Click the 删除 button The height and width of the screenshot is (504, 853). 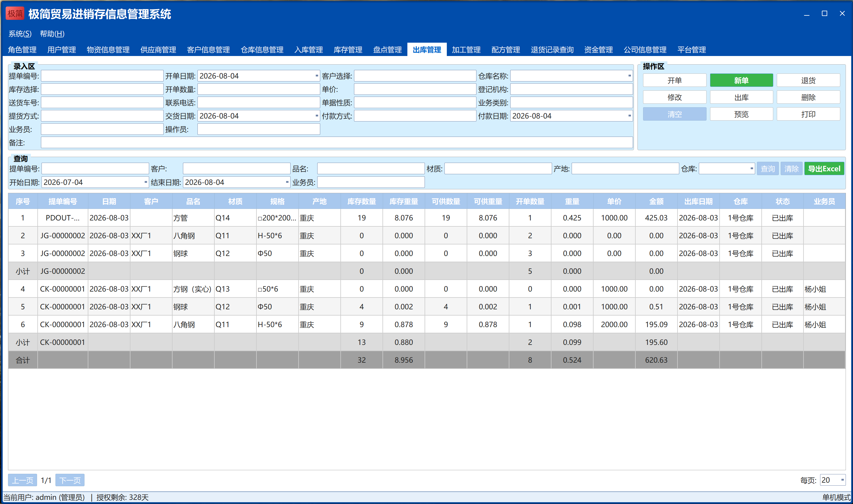click(x=808, y=97)
